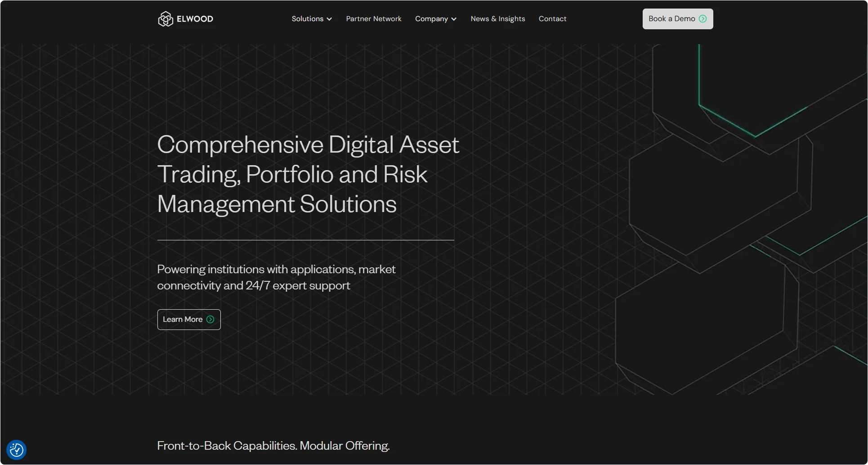Image resolution: width=868 pixels, height=465 pixels.
Task: Open the blue cookie preferences icon
Action: coord(17,450)
